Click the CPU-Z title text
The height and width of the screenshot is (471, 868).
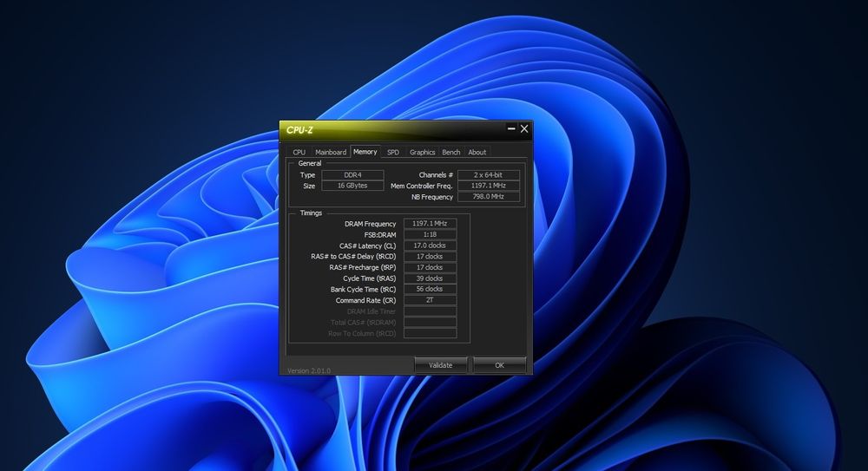(299, 130)
